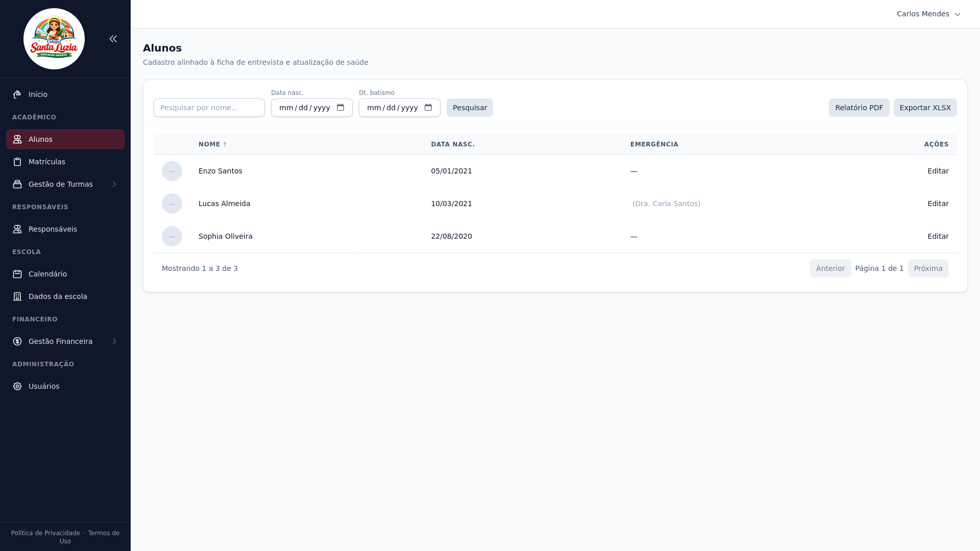The width and height of the screenshot is (980, 551).
Task: Click the Pesquisar button
Action: click(x=470, y=108)
